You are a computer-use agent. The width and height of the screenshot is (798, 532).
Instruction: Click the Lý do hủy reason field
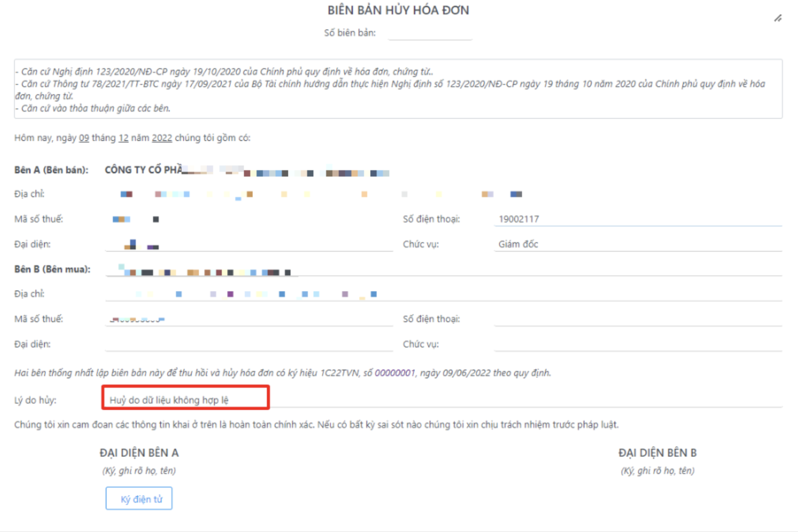(443, 400)
